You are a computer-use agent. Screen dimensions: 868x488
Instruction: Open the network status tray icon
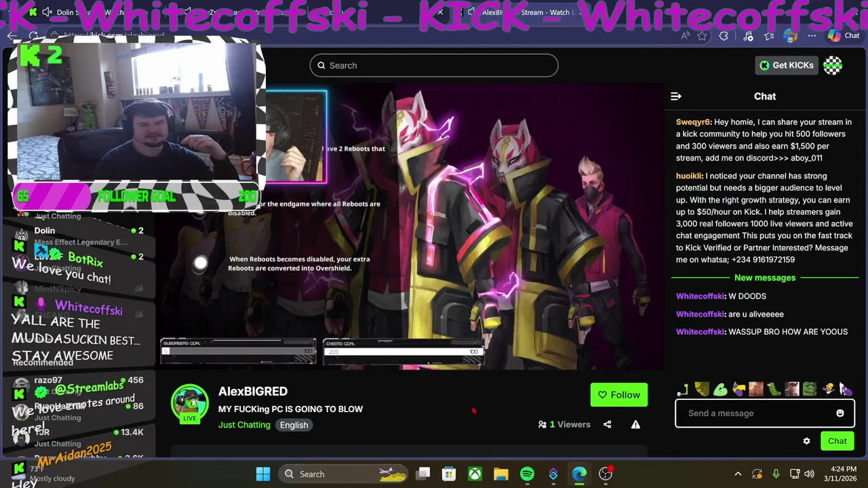[794, 474]
